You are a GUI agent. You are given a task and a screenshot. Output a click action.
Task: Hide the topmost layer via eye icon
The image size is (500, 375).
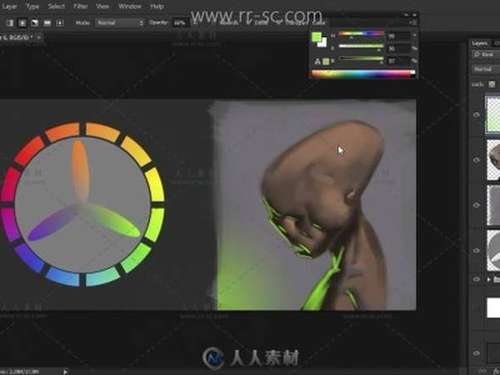[476, 115]
